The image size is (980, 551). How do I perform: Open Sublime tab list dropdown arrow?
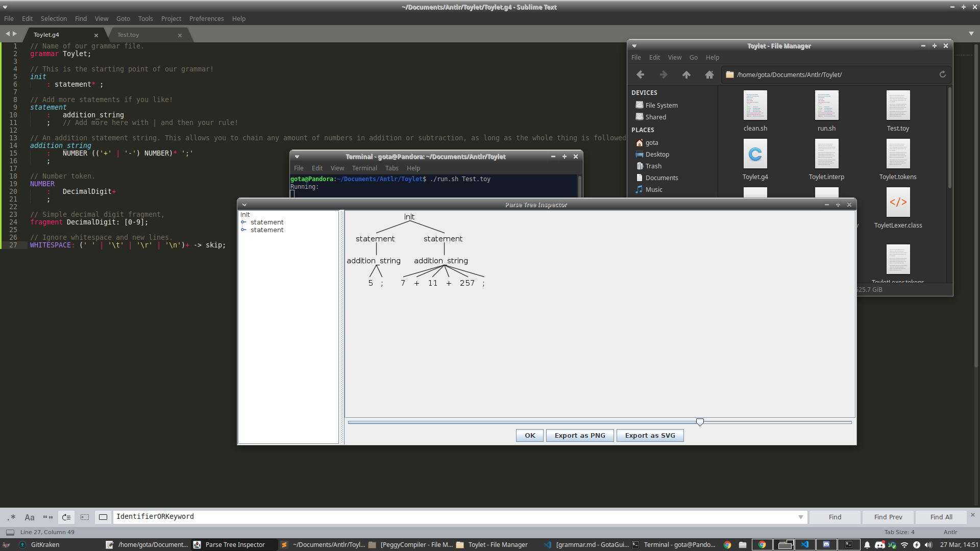coord(971,34)
